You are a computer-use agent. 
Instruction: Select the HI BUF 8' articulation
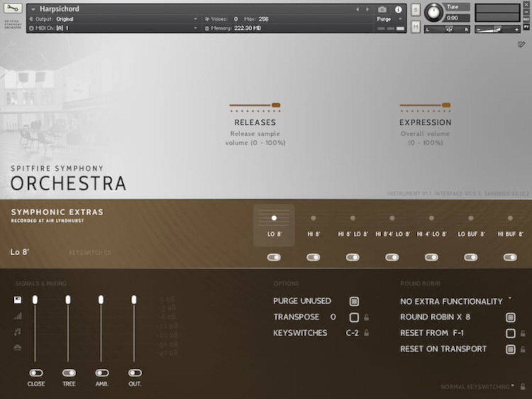tap(510, 225)
